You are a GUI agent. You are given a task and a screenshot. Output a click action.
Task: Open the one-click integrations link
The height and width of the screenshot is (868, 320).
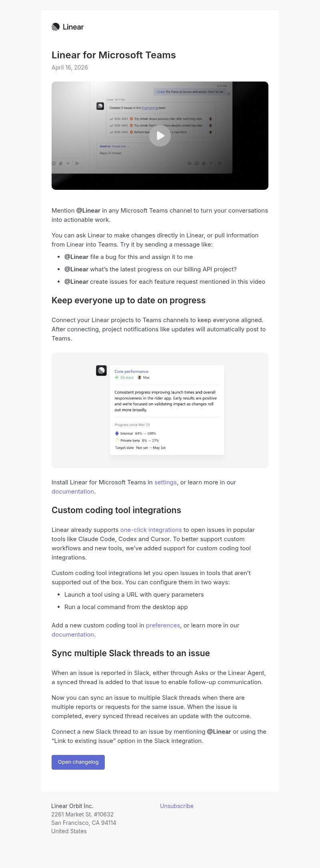click(151, 530)
